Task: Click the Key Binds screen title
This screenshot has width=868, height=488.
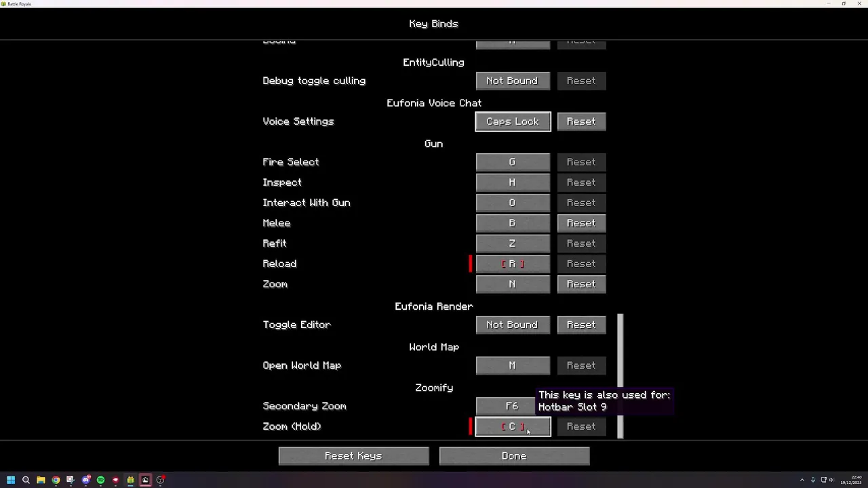Action: pos(433,24)
